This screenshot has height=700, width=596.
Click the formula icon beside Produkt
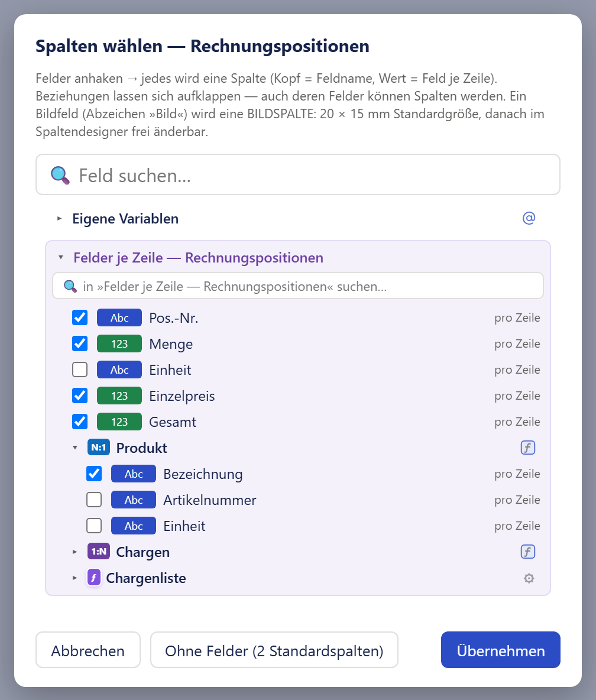point(527,448)
